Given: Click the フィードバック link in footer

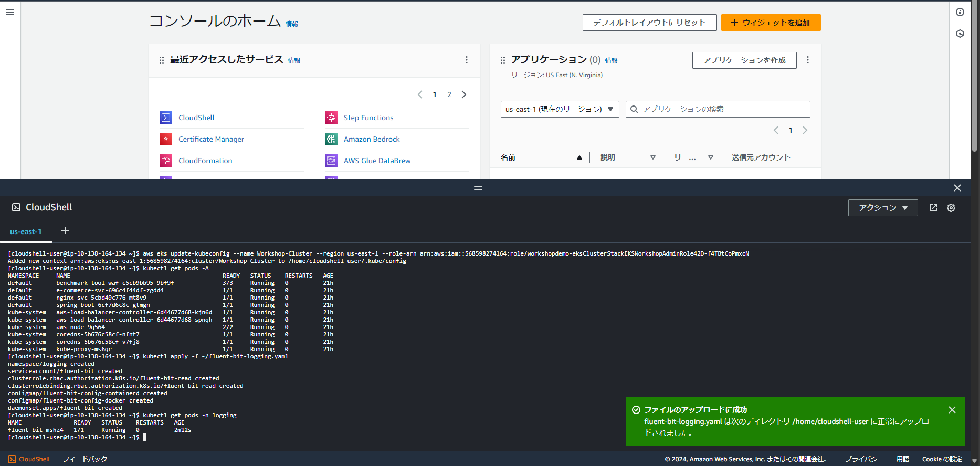Looking at the screenshot, I should coord(85,459).
